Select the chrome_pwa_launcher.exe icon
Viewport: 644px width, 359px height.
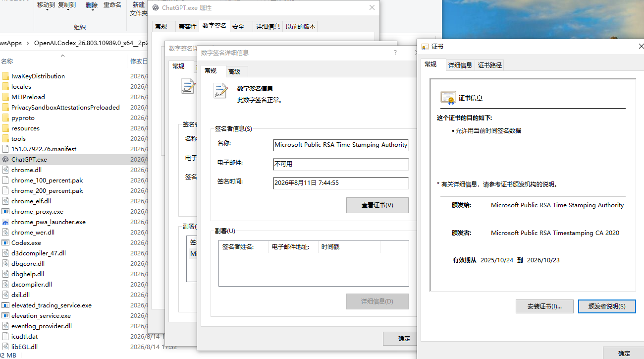(x=5, y=222)
